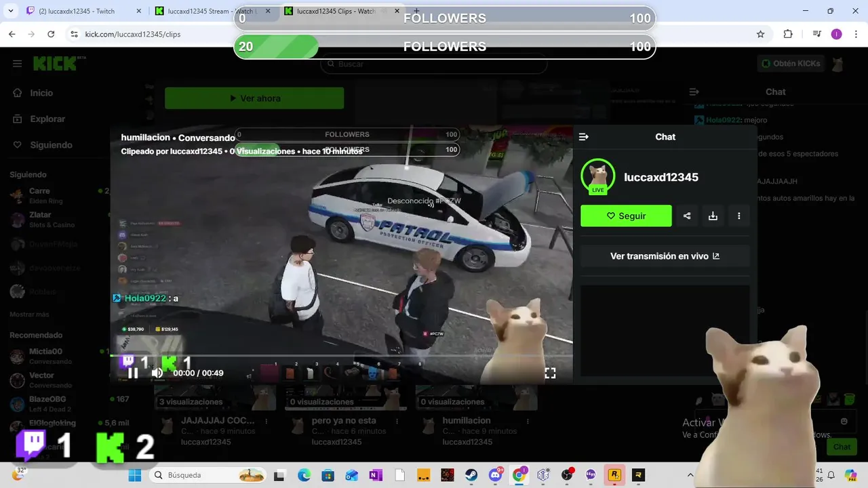
Task: Bookmark this page with star
Action: click(x=760, y=34)
